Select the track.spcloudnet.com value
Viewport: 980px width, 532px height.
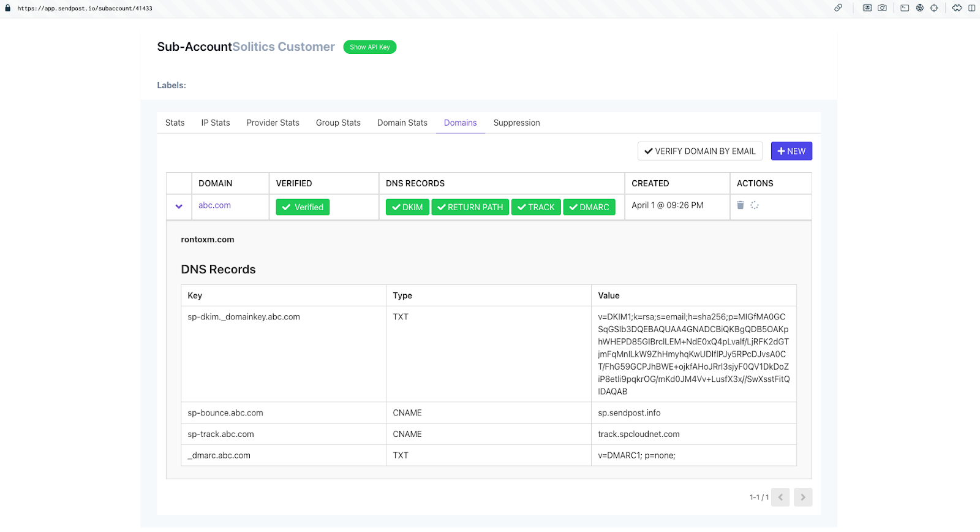point(639,434)
